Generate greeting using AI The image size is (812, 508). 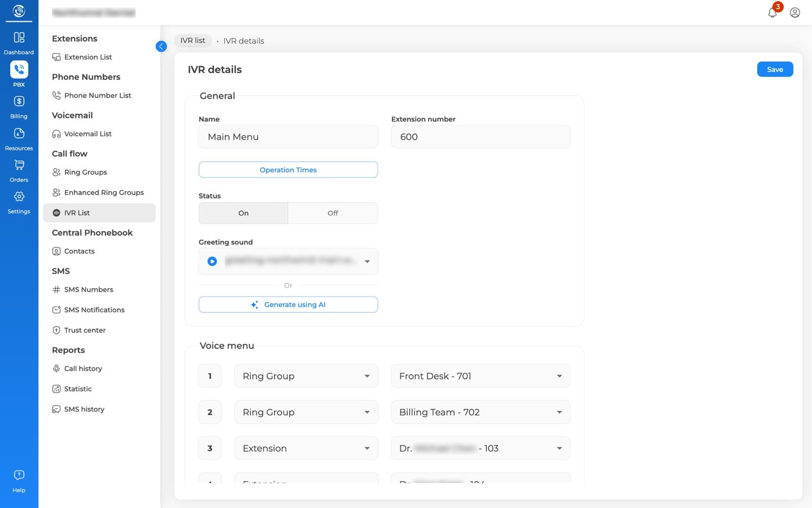(288, 304)
